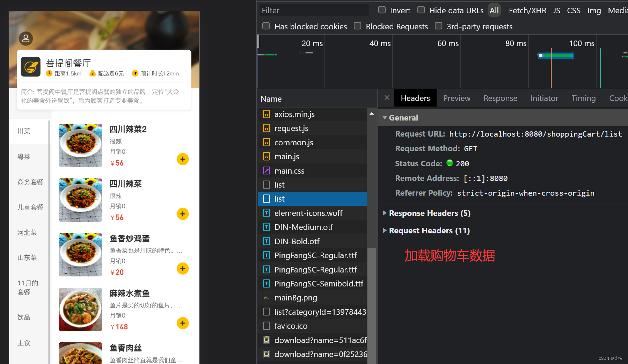Add 四川辣菜 to cart with plus button
Image resolution: width=628 pixels, height=364 pixels.
pos(183,214)
